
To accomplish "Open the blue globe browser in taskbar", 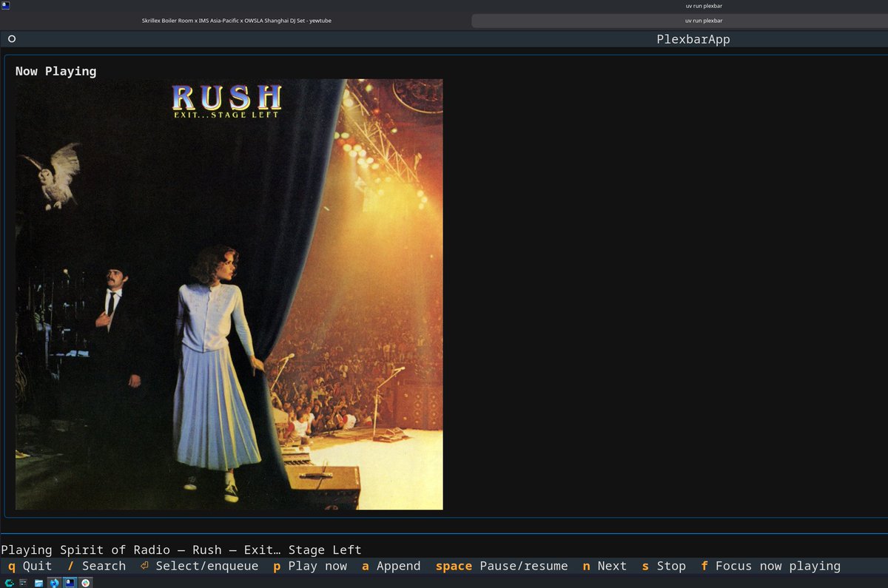I will coord(54,583).
